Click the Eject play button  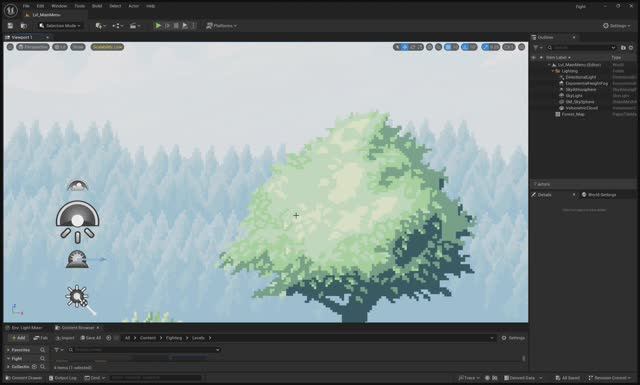coord(185,26)
